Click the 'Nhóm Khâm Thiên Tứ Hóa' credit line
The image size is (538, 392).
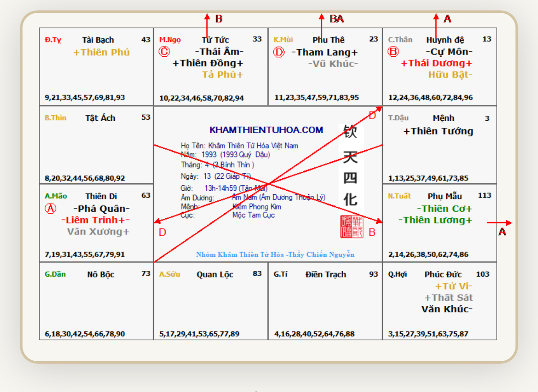(275, 255)
